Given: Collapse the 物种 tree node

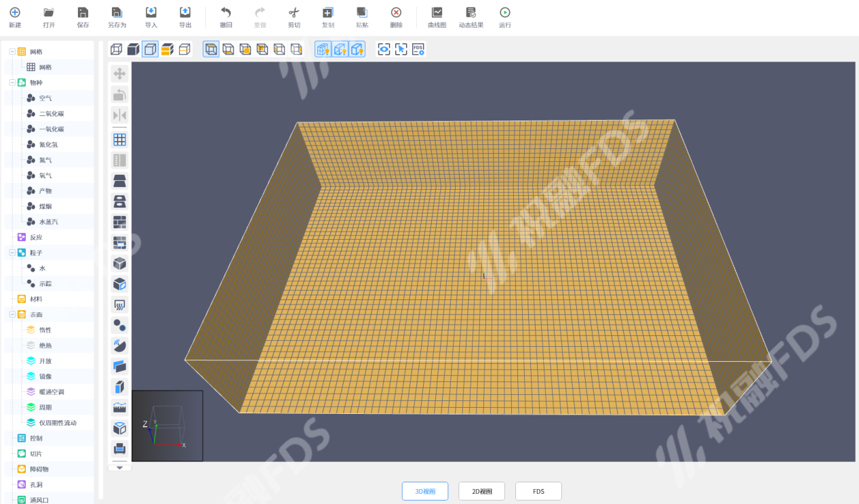Looking at the screenshot, I should pyautogui.click(x=12, y=83).
